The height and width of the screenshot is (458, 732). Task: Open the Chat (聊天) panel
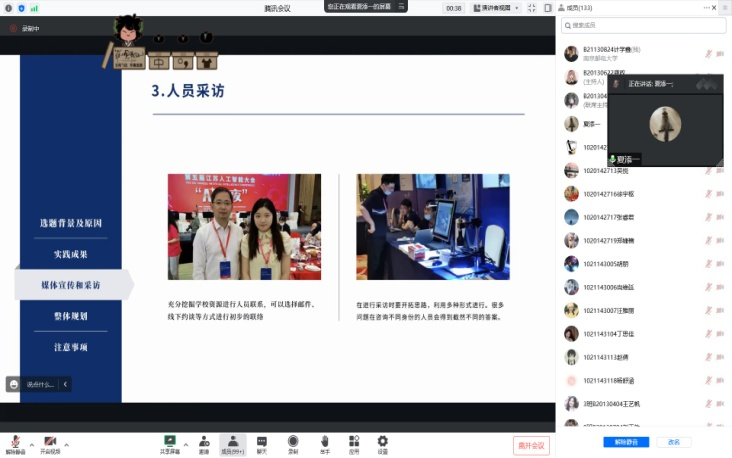click(x=262, y=443)
